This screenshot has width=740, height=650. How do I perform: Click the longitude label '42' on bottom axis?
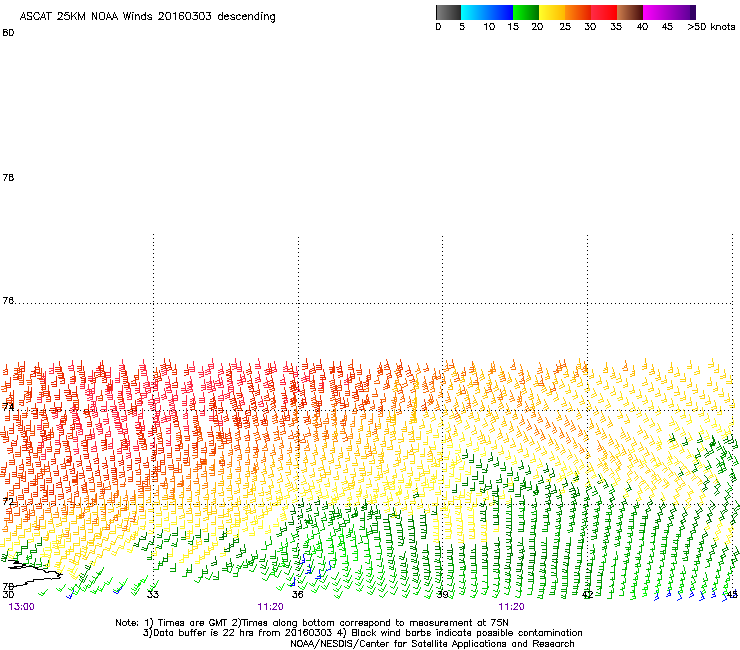[x=587, y=594]
